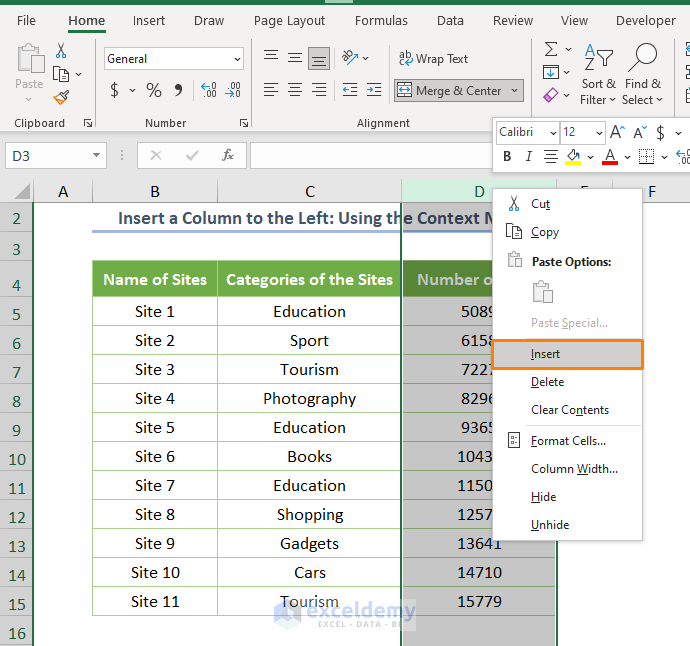Switch to the Page Layout tab
The height and width of the screenshot is (646, 690).
(x=289, y=20)
